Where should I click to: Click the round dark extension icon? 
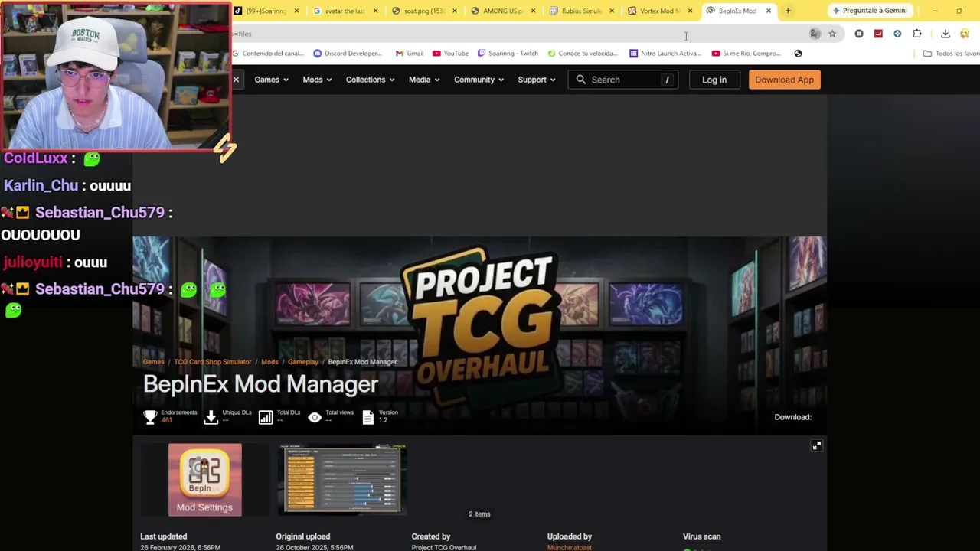click(859, 34)
